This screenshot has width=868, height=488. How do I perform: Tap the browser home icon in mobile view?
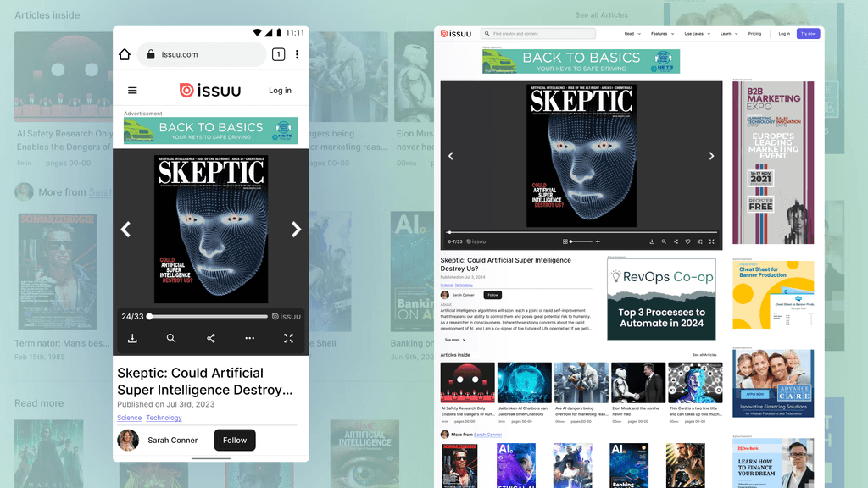click(x=125, y=54)
